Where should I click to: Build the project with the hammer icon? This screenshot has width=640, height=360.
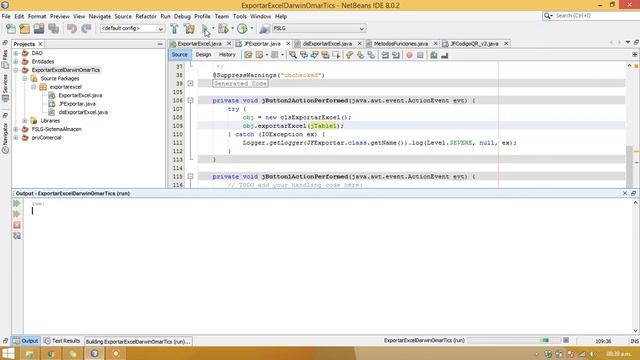click(174, 29)
